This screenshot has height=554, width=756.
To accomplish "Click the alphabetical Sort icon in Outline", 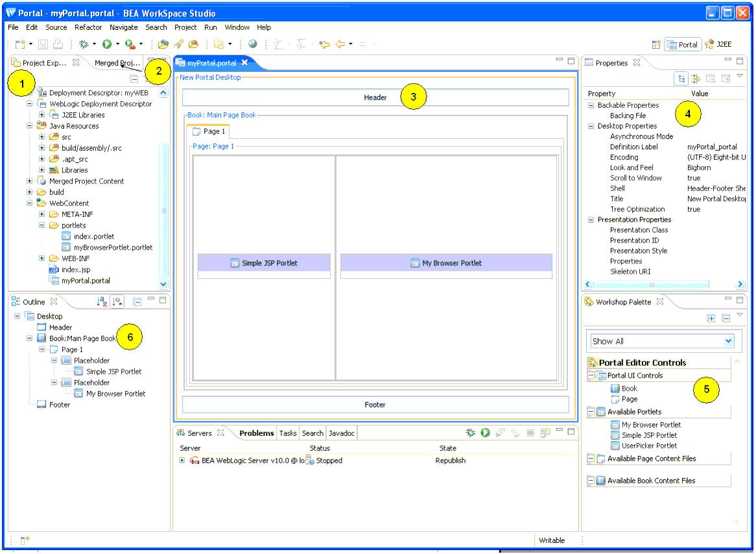I will [x=102, y=302].
